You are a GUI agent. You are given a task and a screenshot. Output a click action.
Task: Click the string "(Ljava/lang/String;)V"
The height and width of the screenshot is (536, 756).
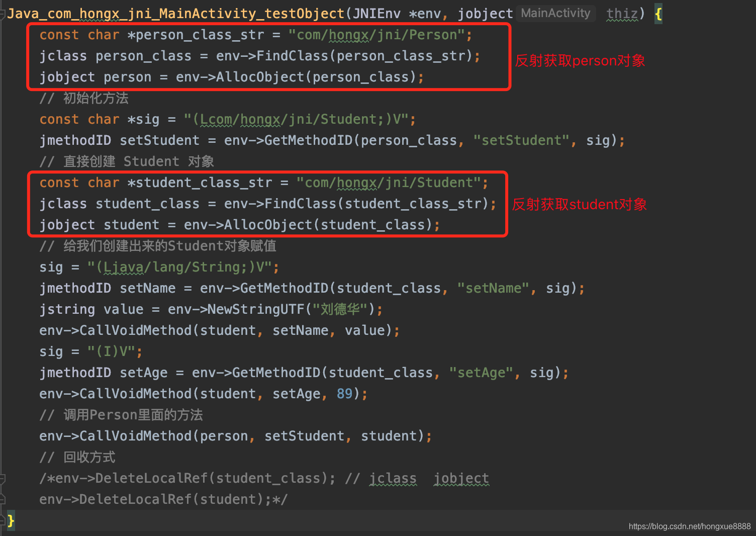[179, 267]
